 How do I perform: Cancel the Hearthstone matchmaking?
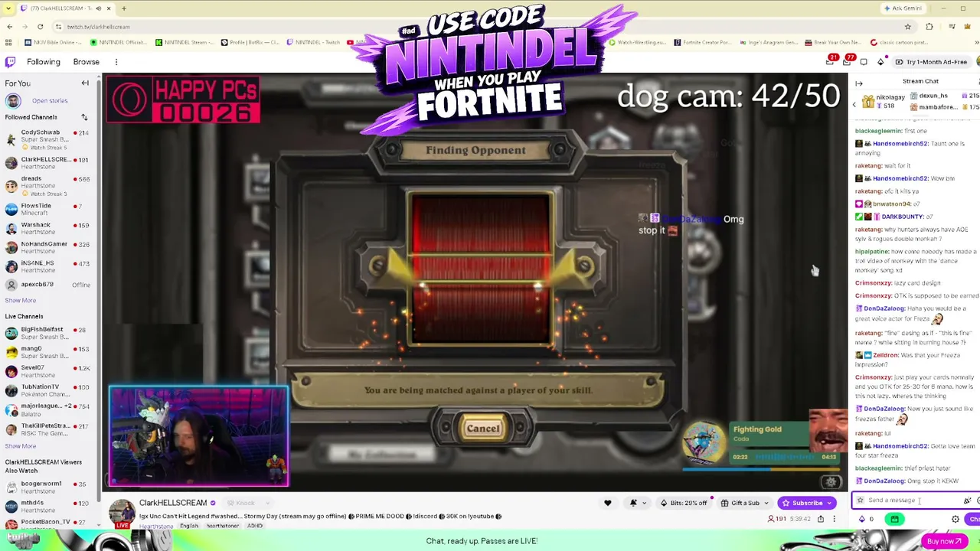click(x=483, y=429)
